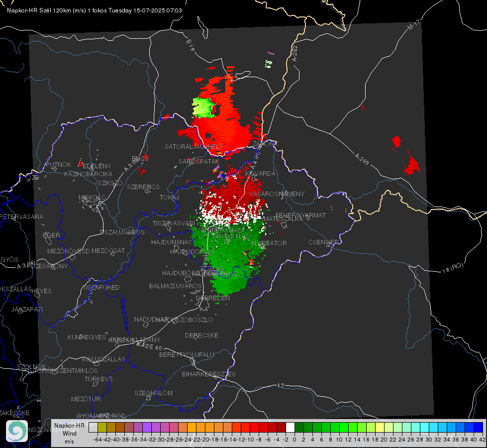Click the HEVES label

pyautogui.click(x=41, y=291)
